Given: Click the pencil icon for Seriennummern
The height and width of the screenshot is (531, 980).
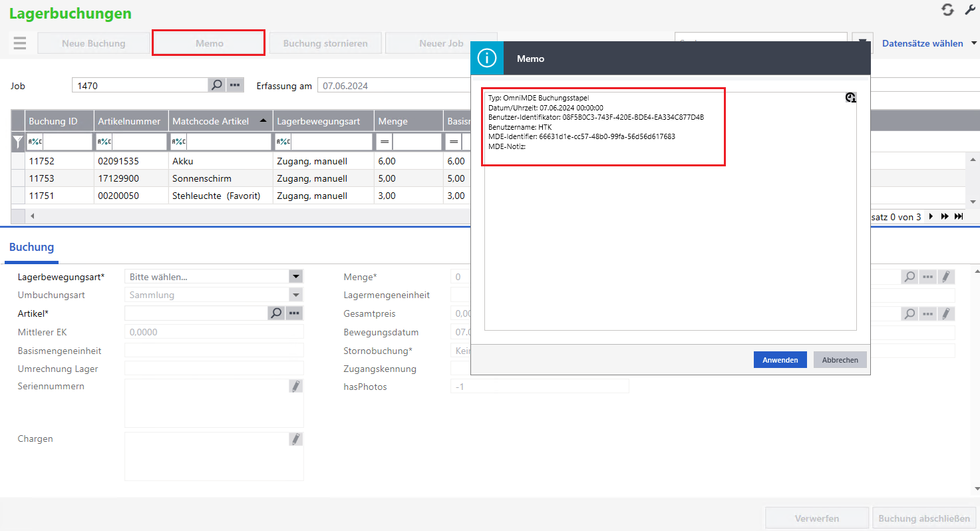Looking at the screenshot, I should 296,386.
